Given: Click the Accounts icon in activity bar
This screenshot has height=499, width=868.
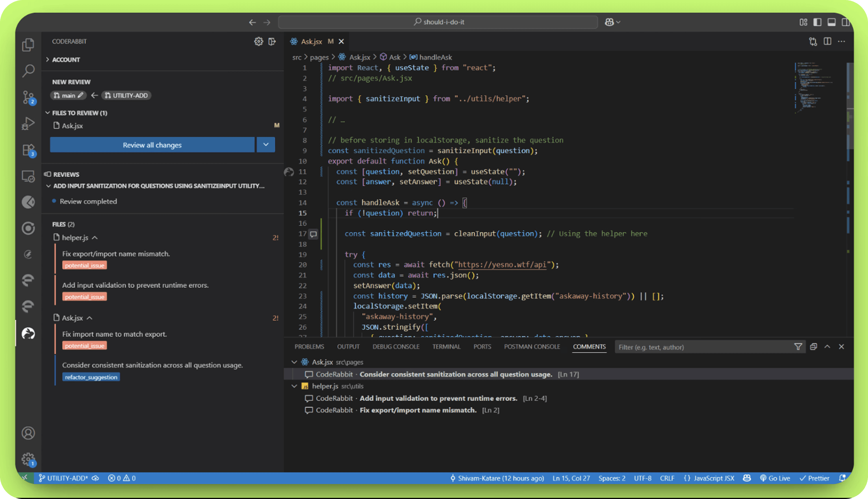Looking at the screenshot, I should point(28,433).
